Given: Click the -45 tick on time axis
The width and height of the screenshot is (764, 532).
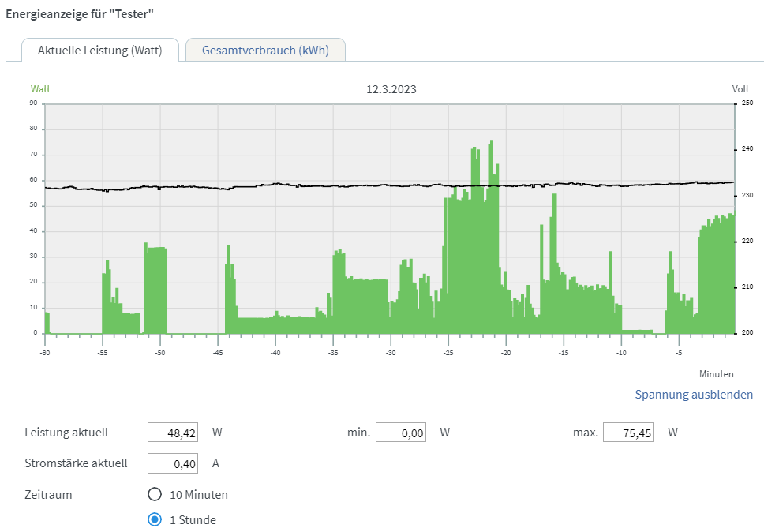Looking at the screenshot, I should [218, 353].
